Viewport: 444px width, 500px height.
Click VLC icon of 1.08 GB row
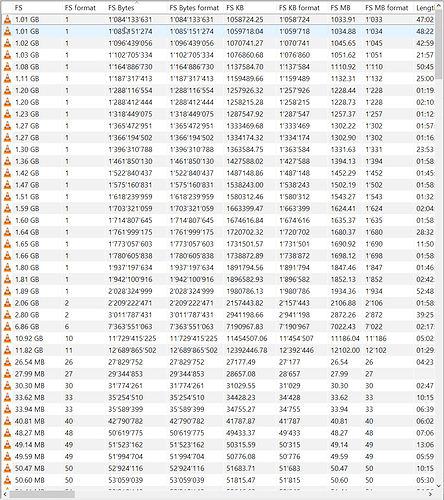7,67
